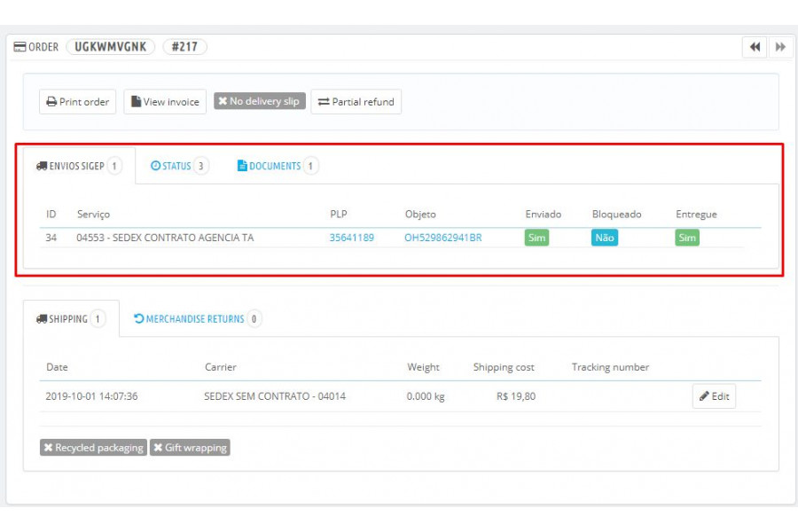Click the Objeto column header

tap(420, 215)
